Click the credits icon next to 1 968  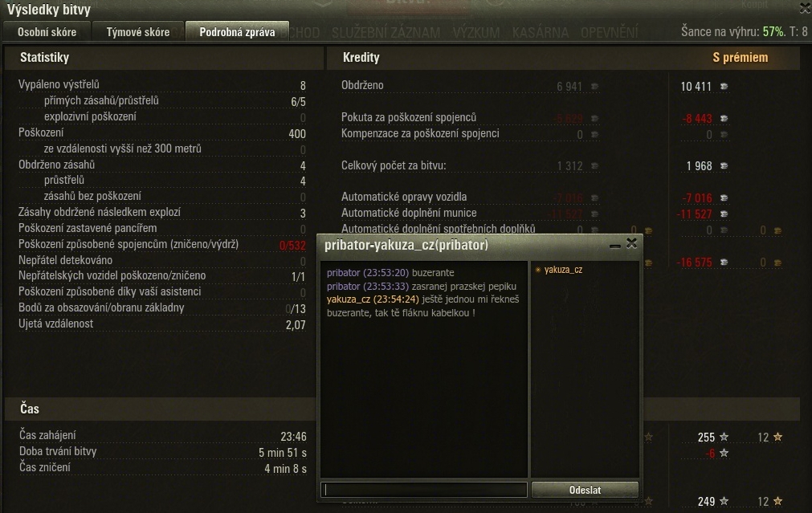click(x=724, y=166)
